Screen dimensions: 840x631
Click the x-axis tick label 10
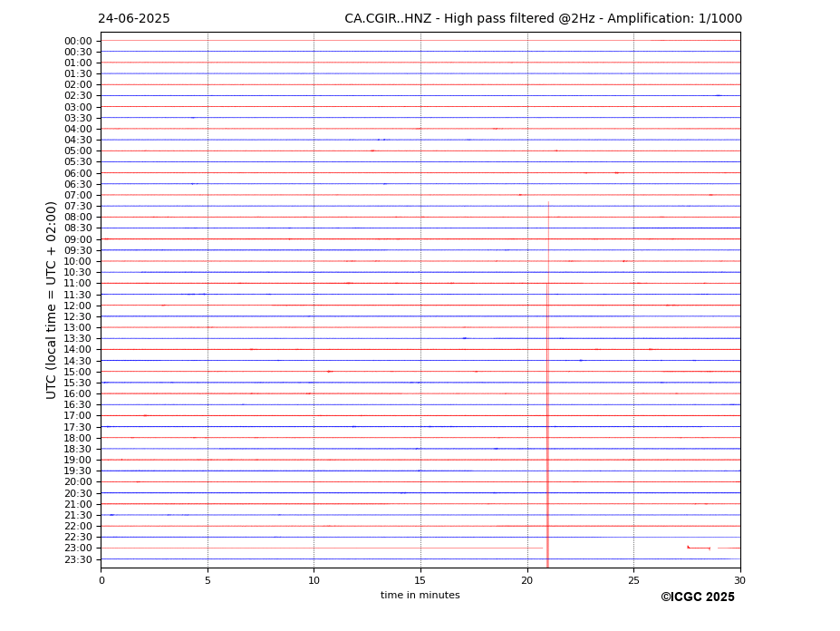tap(314, 580)
